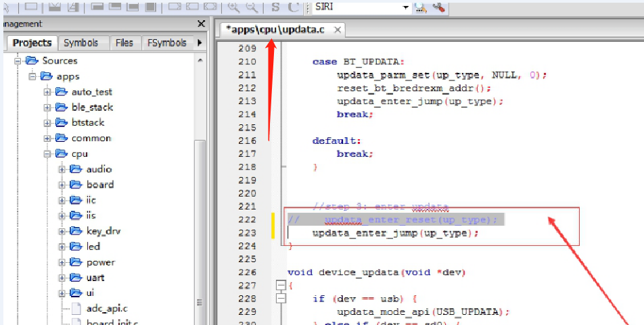Click the C toolbar icon
The width and height of the screenshot is (644, 325).
point(294,7)
